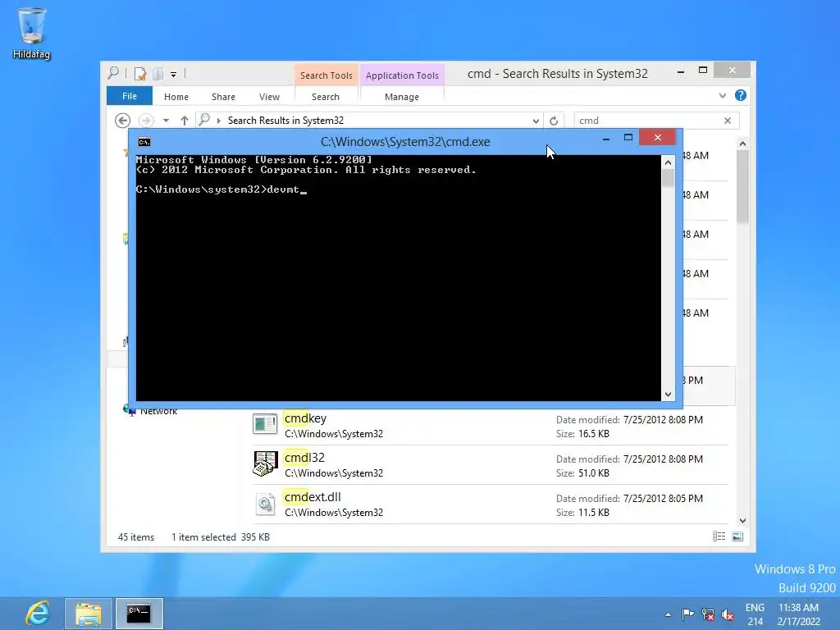
Task: Open the File menu in Explorer
Action: pyautogui.click(x=130, y=96)
